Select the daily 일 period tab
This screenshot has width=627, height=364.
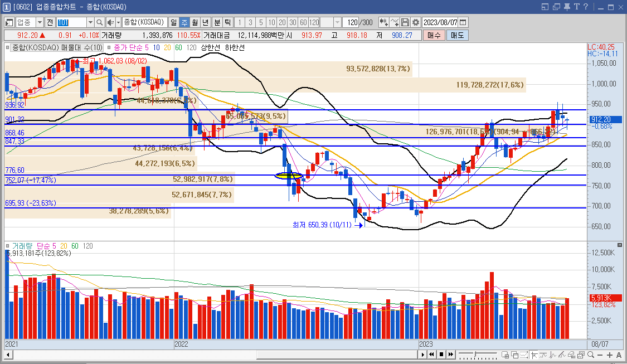coord(173,22)
